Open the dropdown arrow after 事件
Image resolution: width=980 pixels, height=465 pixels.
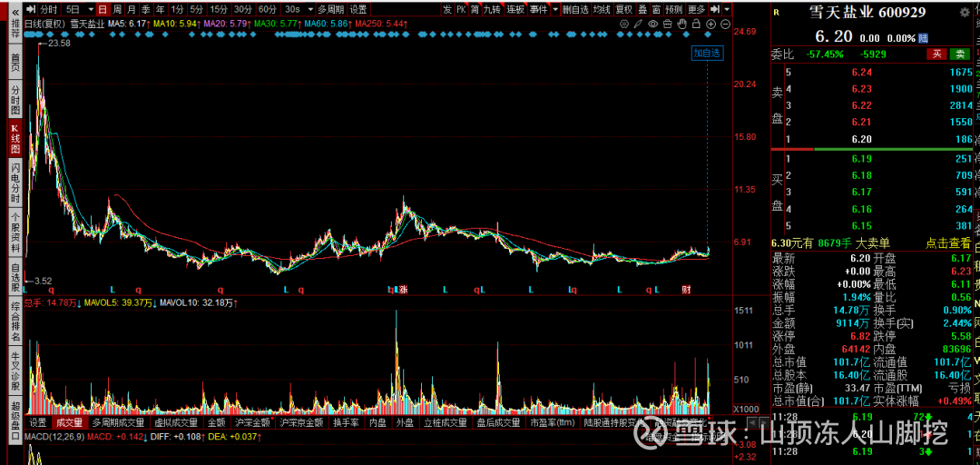tap(555, 9)
